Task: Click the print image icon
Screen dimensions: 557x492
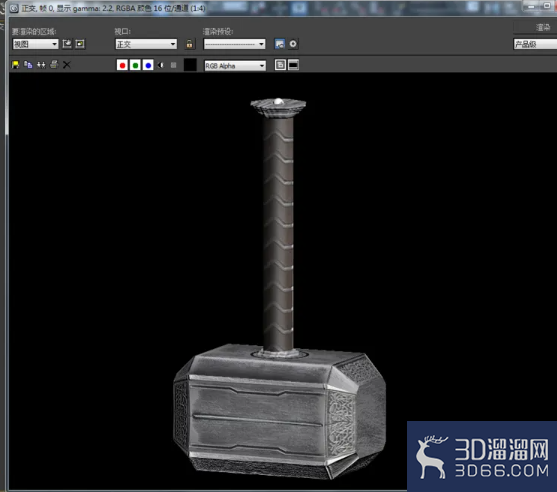Action: (54, 65)
